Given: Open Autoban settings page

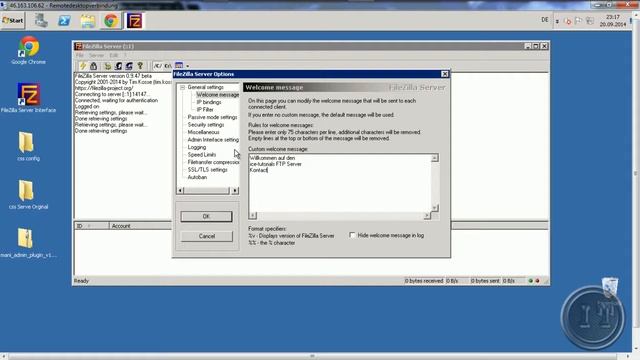Looking at the screenshot, I should [197, 177].
